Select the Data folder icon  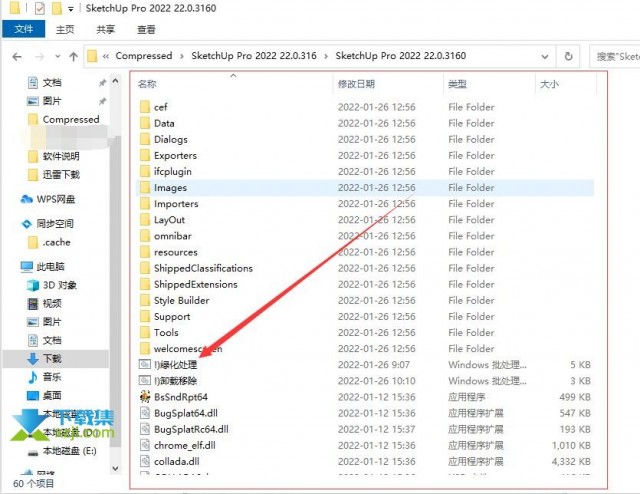[145, 123]
